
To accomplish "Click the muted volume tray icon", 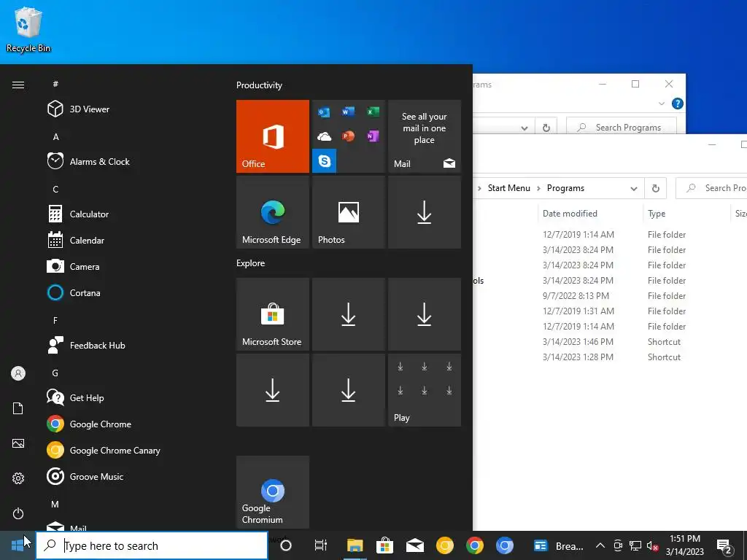I will click(653, 545).
